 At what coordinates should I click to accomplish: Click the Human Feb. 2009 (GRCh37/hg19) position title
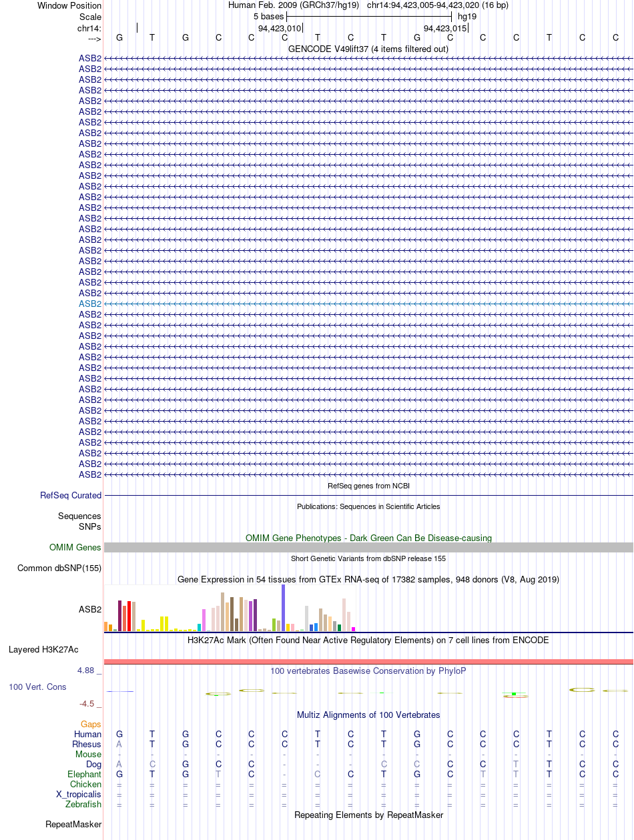point(294,5)
